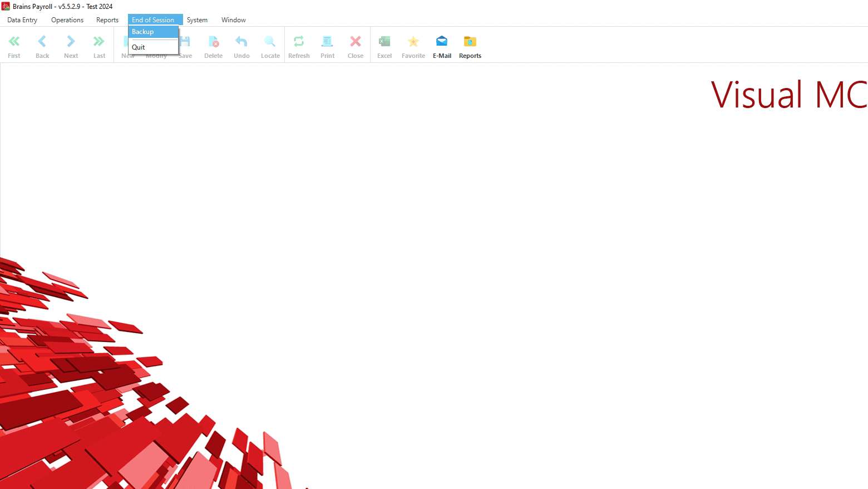Click the Refresh toolbar icon
The width and height of the screenshot is (868, 489).
(x=299, y=41)
